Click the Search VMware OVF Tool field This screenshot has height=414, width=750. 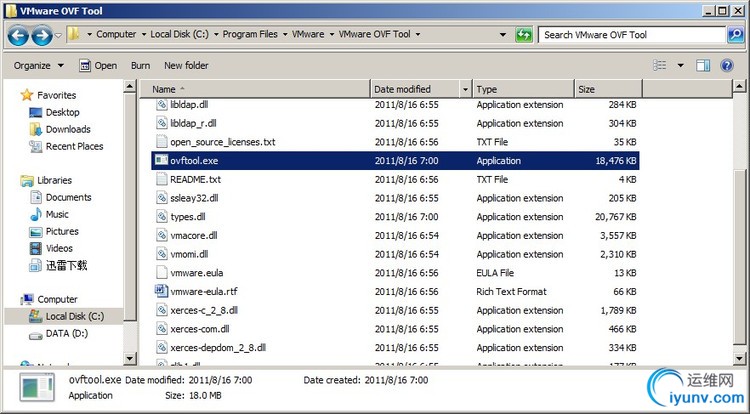(631, 35)
